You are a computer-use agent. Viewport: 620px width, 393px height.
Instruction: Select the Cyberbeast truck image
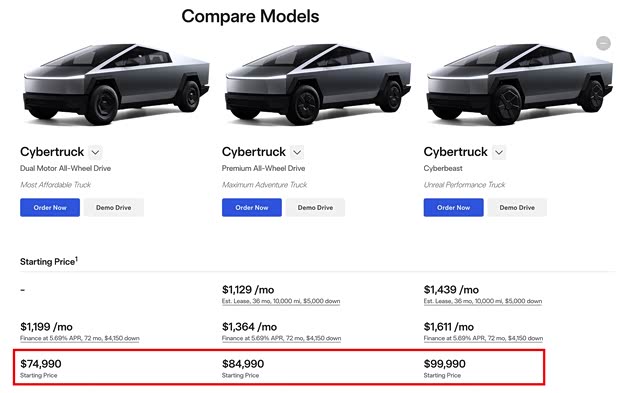click(x=520, y=84)
